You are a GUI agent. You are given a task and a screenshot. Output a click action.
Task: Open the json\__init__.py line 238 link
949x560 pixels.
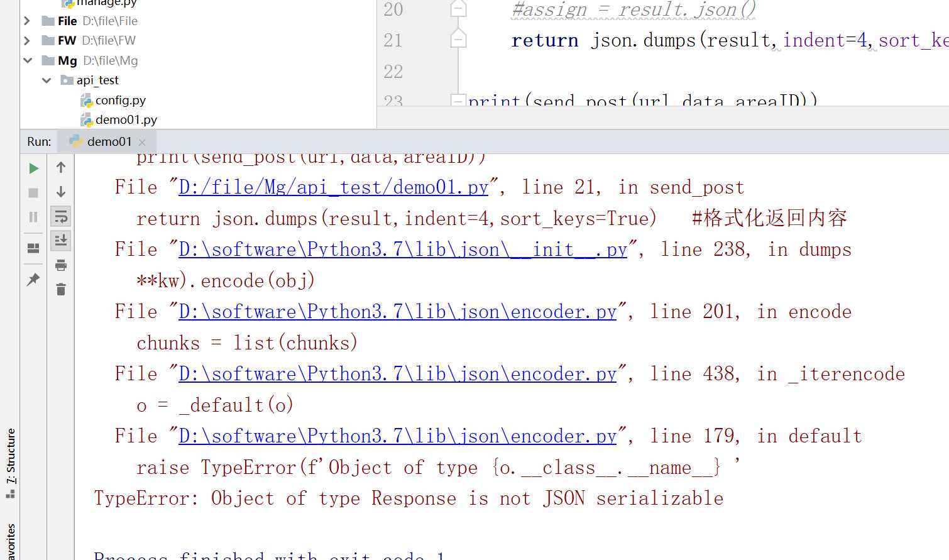[x=403, y=250]
